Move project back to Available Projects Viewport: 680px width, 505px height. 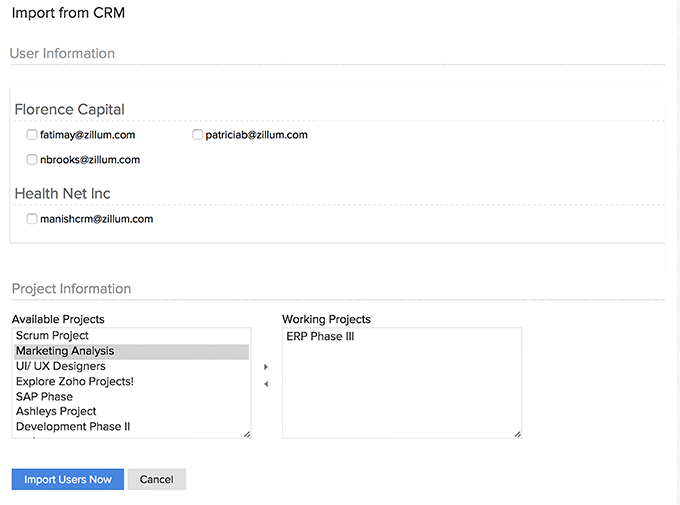click(x=266, y=384)
